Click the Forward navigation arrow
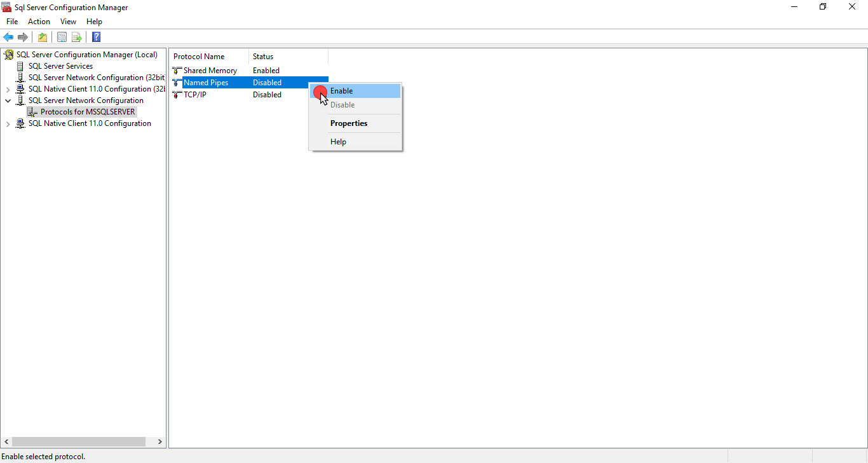 pyautogui.click(x=23, y=37)
